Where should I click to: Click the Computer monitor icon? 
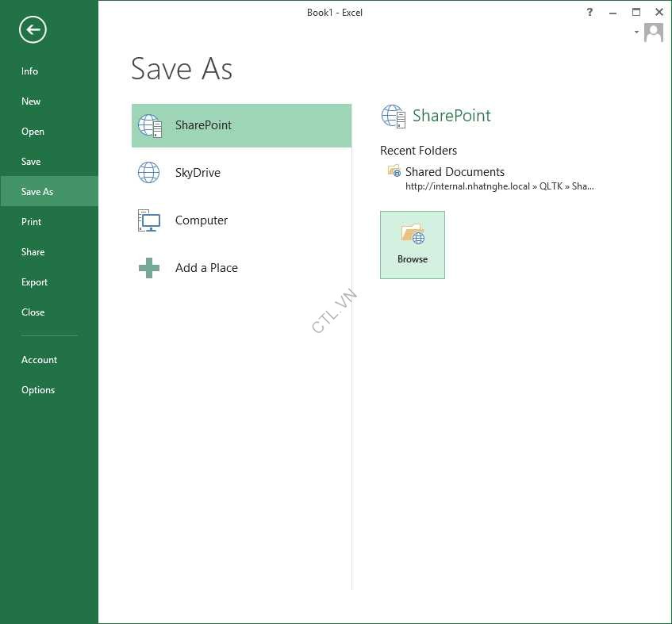(149, 220)
